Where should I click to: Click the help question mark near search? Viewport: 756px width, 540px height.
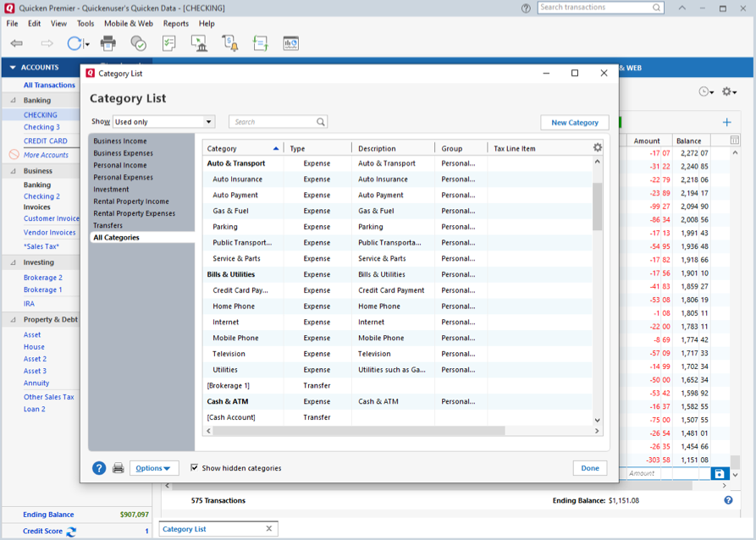point(526,8)
